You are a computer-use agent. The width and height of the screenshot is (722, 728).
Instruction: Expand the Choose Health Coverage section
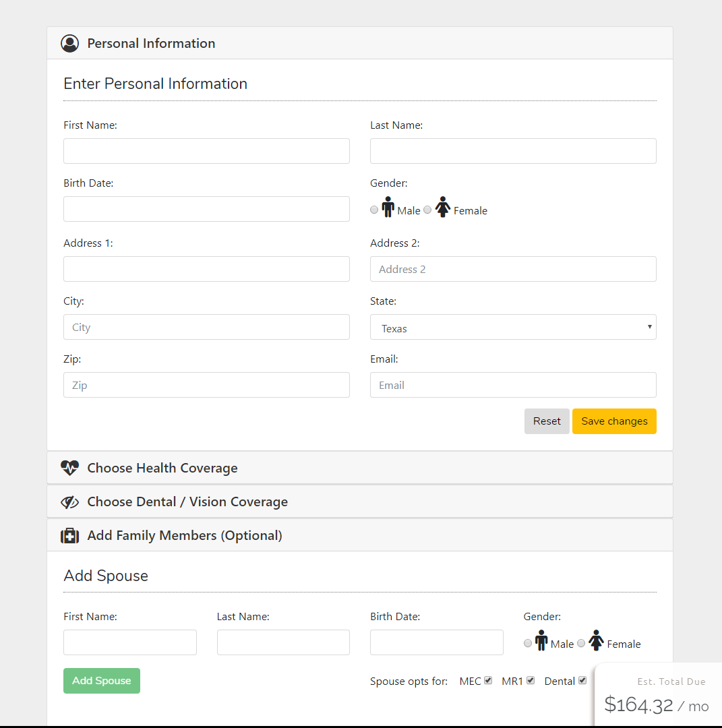tap(162, 468)
